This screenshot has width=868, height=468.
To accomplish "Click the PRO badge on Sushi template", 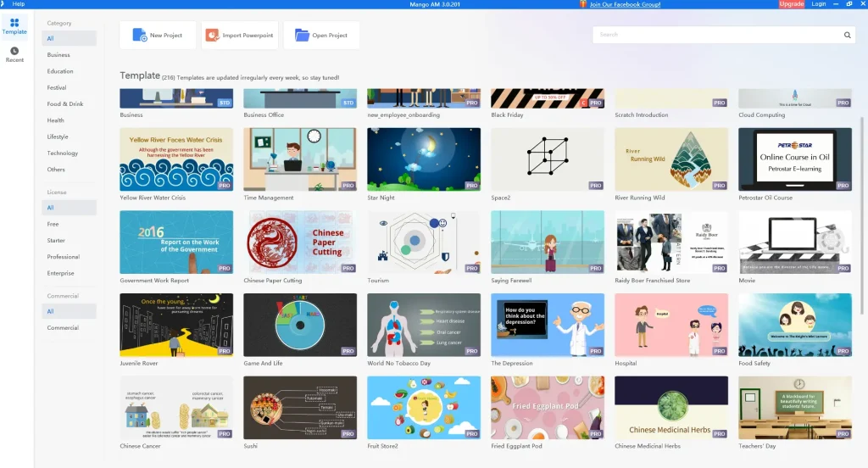I will pos(348,433).
